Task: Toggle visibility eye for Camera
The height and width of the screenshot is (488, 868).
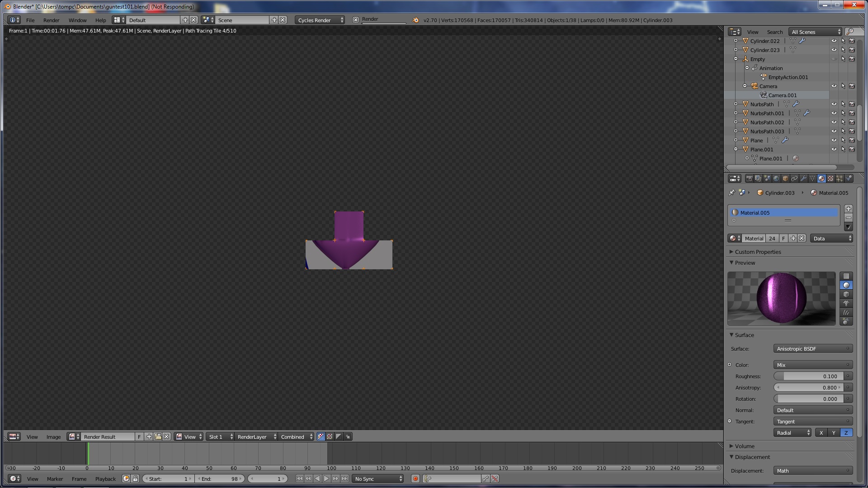Action: click(834, 86)
